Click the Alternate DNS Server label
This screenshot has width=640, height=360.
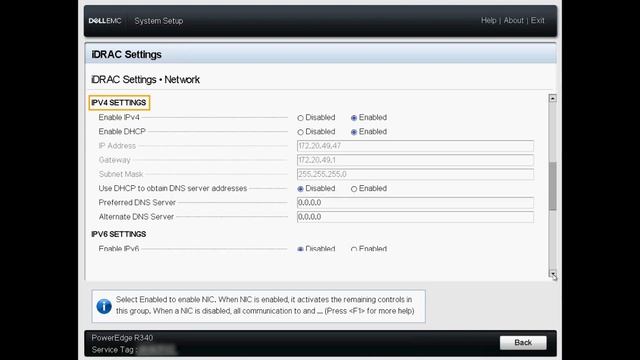click(136, 217)
